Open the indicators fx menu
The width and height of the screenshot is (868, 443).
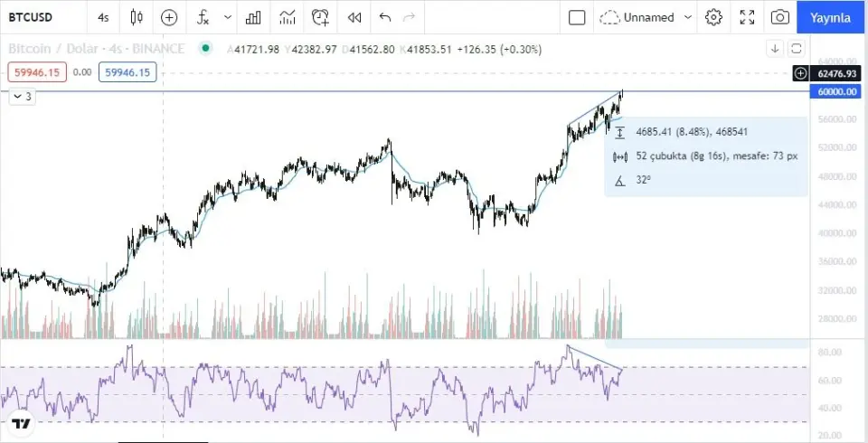click(x=203, y=17)
